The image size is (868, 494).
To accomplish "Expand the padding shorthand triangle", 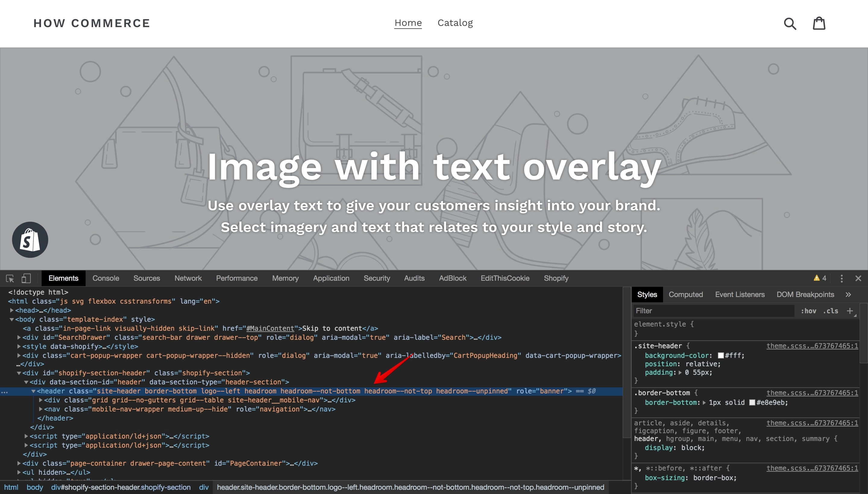I will coord(680,373).
